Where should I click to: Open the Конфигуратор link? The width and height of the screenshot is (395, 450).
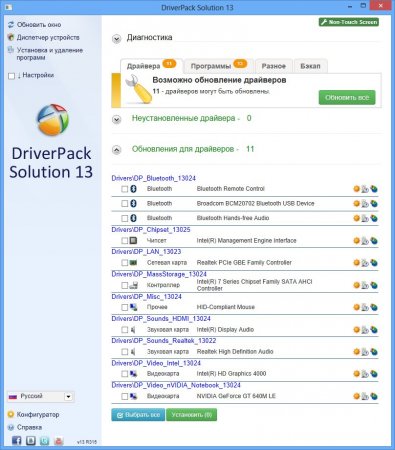click(x=38, y=415)
